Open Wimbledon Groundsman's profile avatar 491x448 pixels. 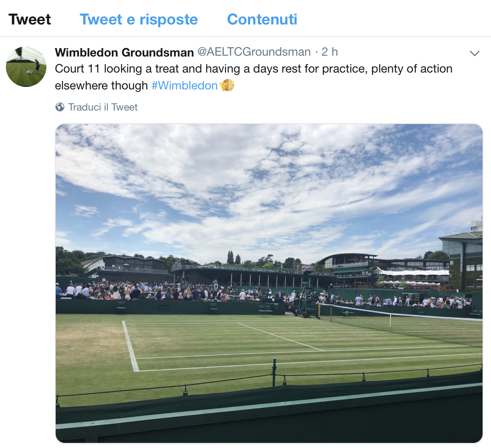pyautogui.click(x=26, y=67)
